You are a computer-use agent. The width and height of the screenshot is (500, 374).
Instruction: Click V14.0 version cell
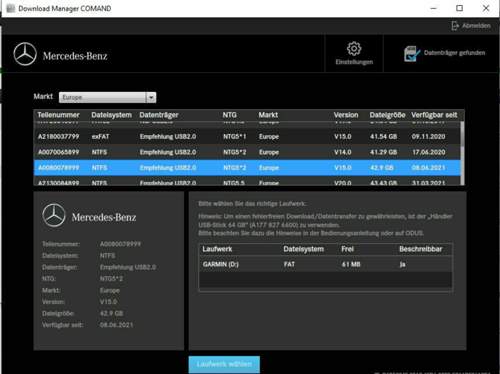pos(343,152)
